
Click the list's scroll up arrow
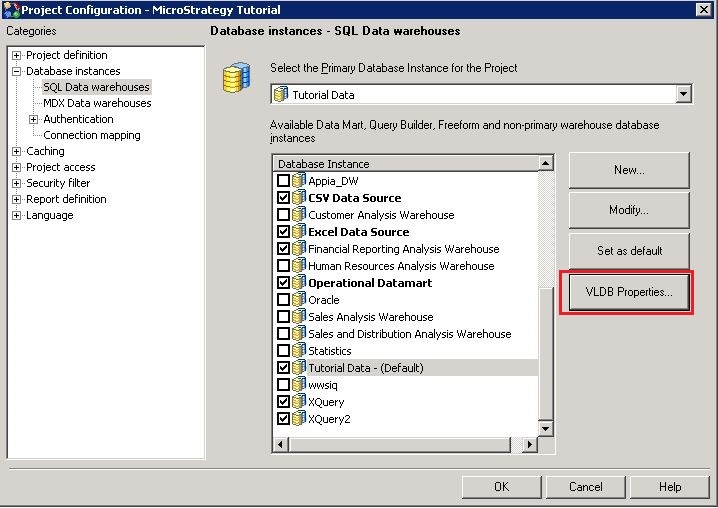[x=545, y=163]
